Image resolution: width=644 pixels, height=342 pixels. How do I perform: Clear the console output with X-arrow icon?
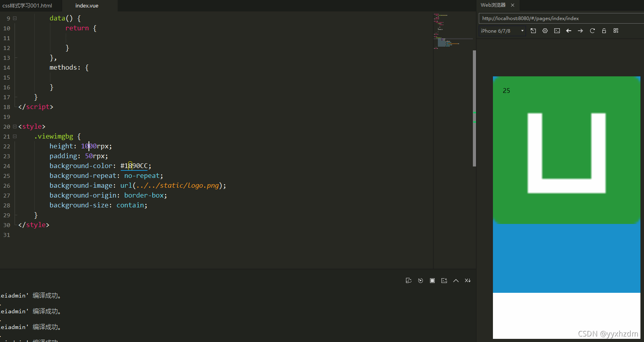pos(468,281)
